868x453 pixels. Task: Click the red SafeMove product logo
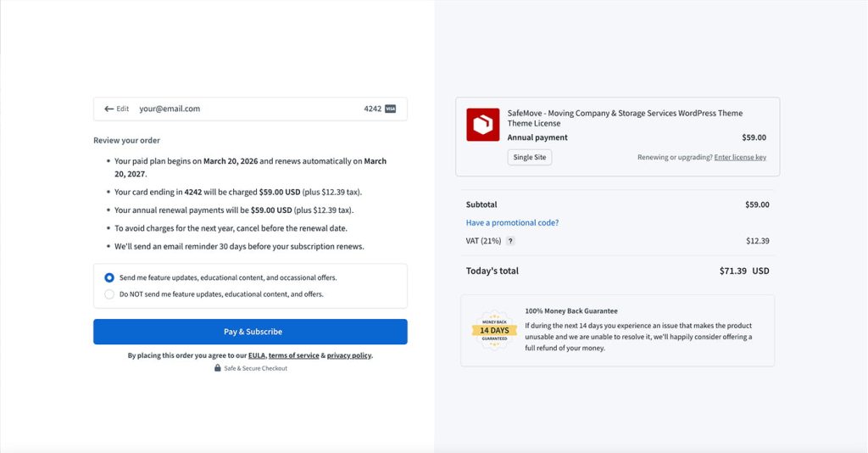[x=483, y=125]
